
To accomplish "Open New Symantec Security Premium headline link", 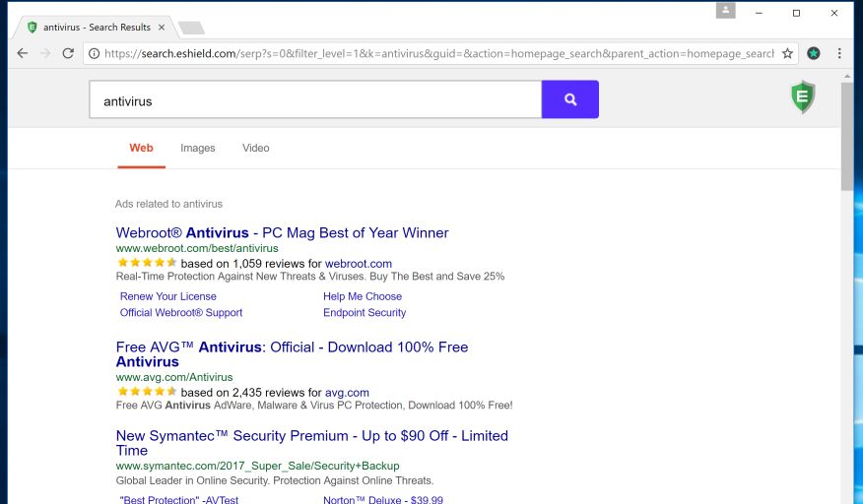I will 311,443.
